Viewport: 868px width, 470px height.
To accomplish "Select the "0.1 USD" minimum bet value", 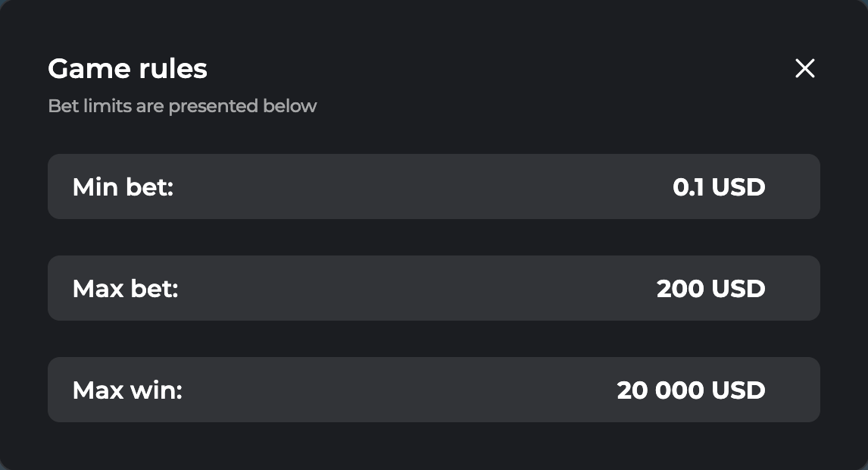I will pyautogui.click(x=719, y=186).
